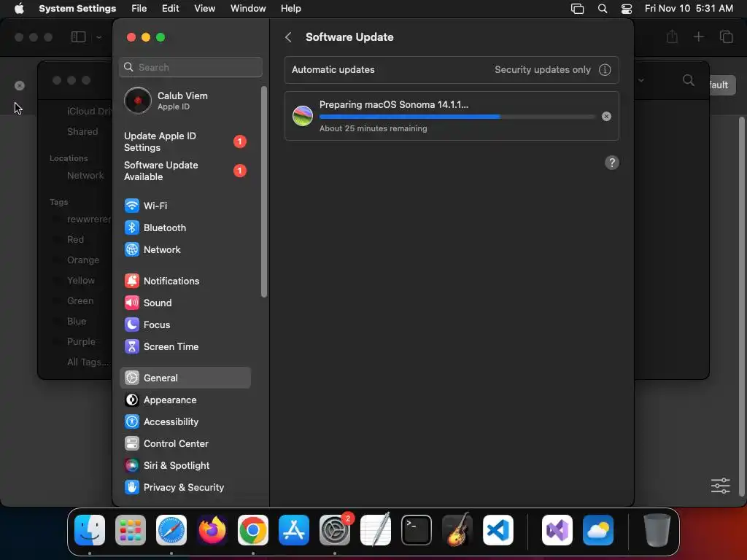Open Terminal from the Dock
This screenshot has height=560, width=747.
click(417, 530)
